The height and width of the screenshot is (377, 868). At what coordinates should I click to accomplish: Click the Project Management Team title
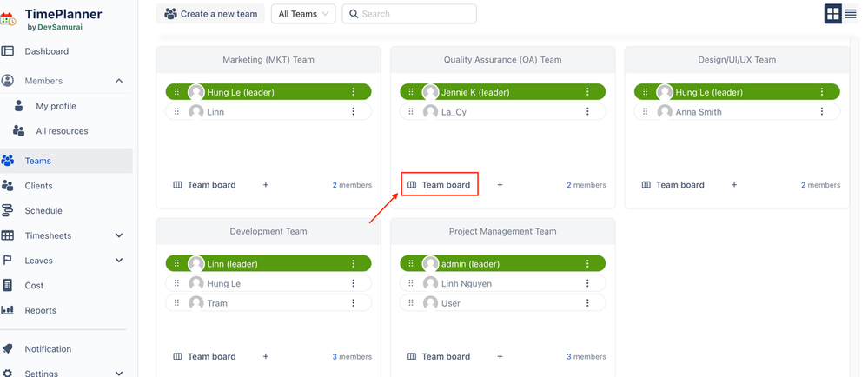(503, 231)
